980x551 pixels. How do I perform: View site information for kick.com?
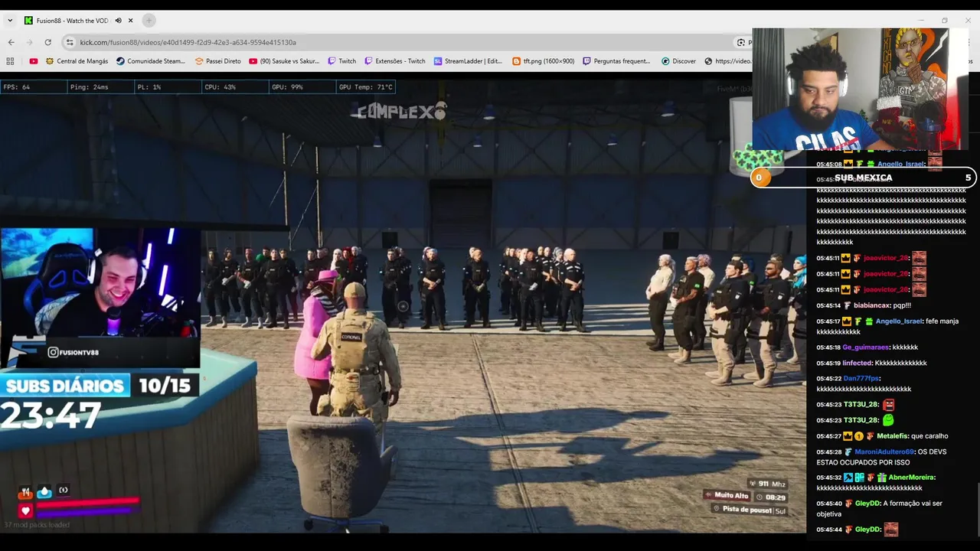pos(70,42)
